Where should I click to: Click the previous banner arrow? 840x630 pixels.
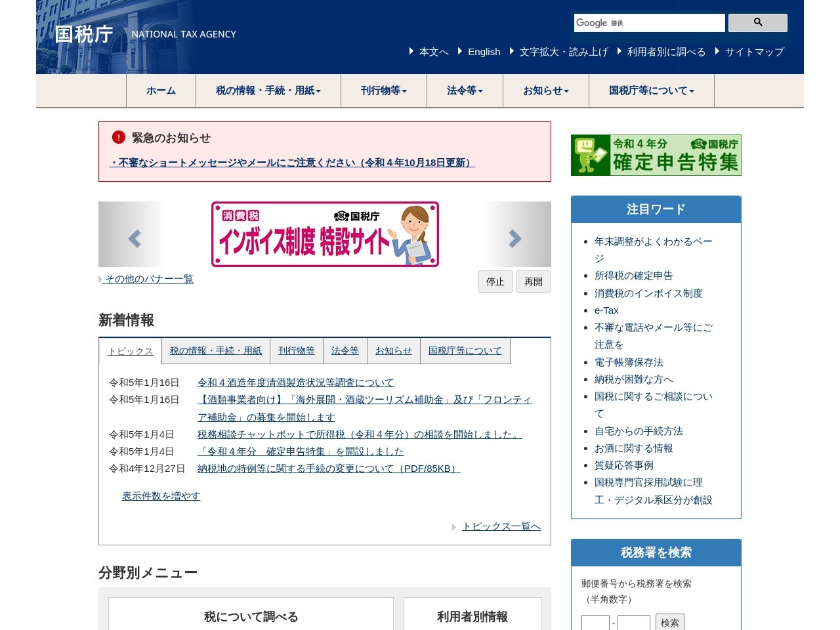coord(134,238)
